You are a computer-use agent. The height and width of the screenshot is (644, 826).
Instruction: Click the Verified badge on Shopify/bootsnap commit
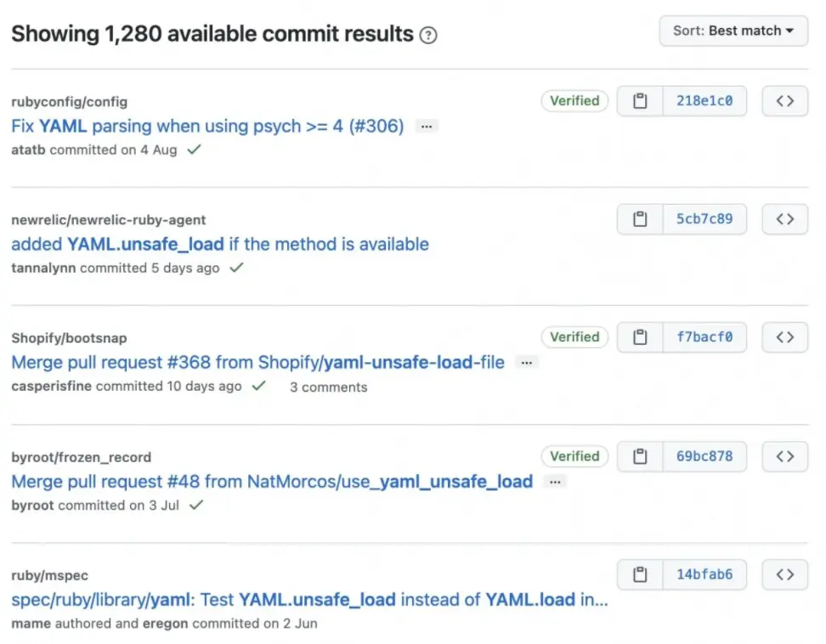pos(574,336)
